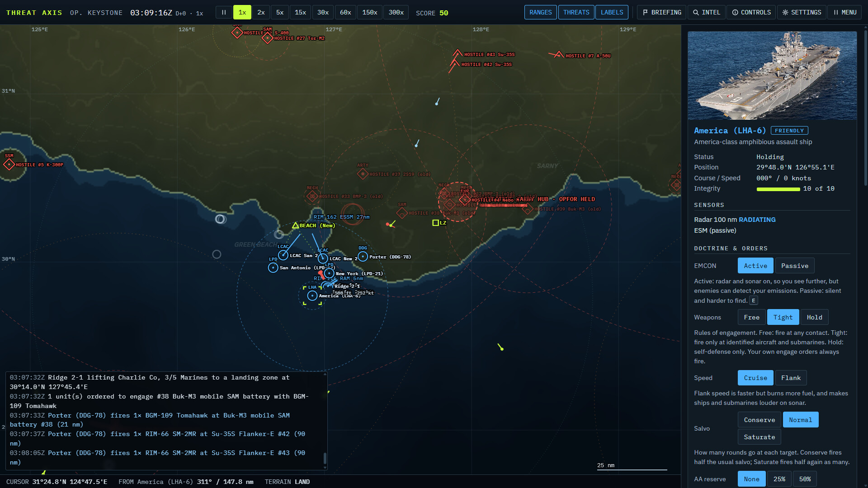This screenshot has height=488, width=868.
Task: Set EMCON to Passive
Action: pyautogui.click(x=795, y=266)
